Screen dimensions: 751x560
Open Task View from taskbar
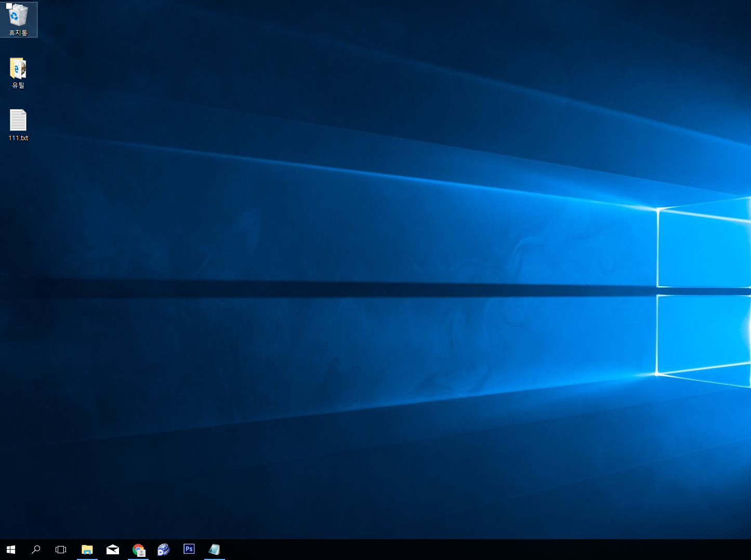coord(61,550)
